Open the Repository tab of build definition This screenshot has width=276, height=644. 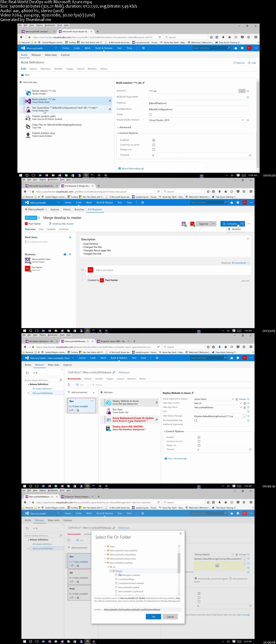click(46, 69)
